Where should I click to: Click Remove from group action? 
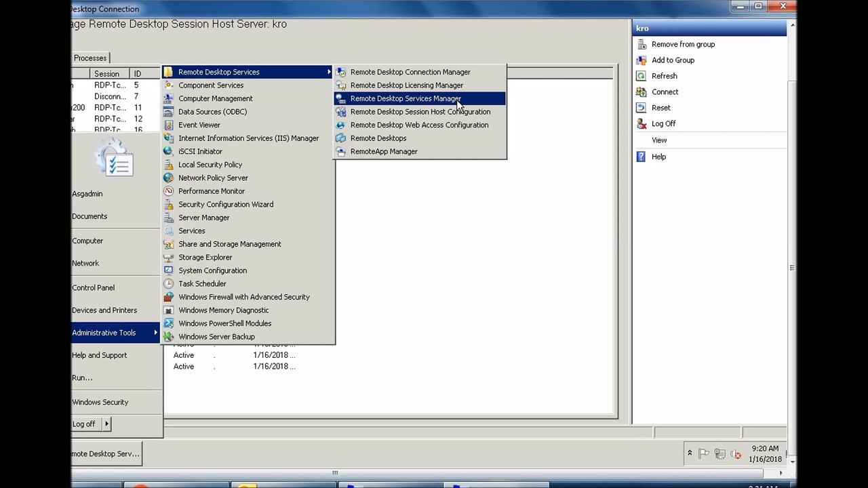tap(683, 45)
